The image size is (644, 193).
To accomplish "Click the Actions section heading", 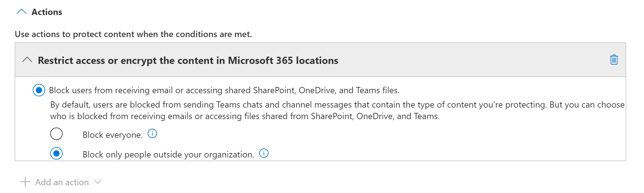I will [x=47, y=12].
